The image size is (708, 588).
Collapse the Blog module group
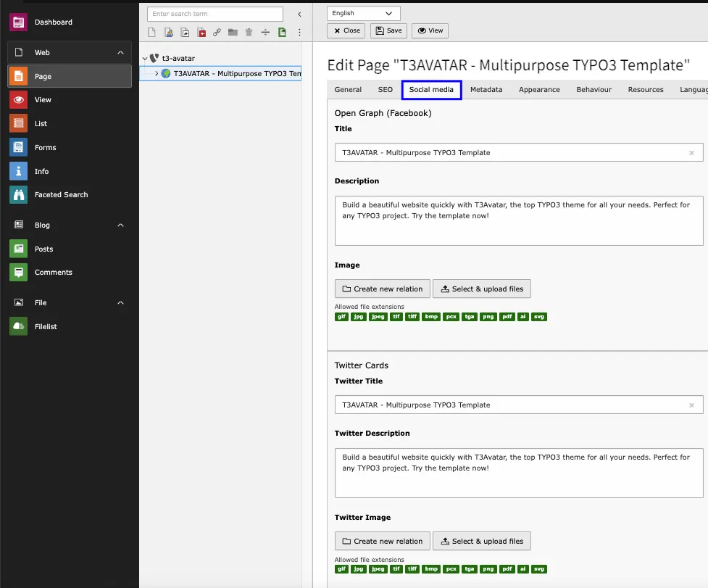click(x=120, y=225)
